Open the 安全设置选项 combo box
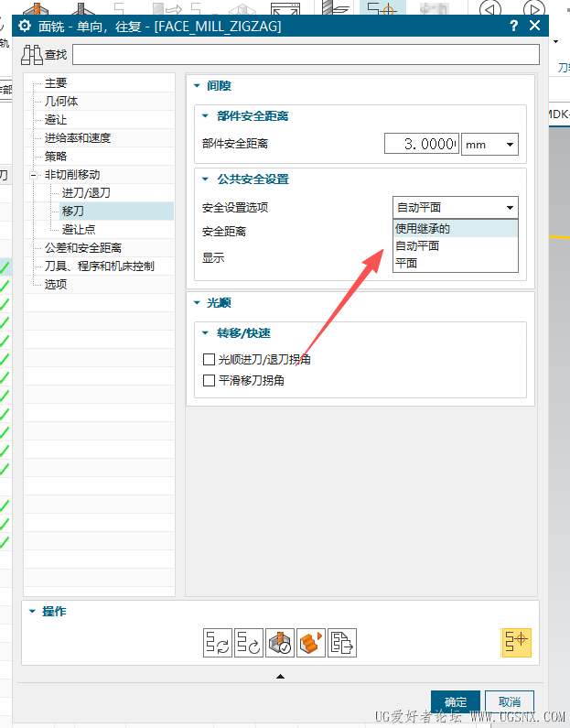The width and height of the screenshot is (570, 728). (456, 208)
